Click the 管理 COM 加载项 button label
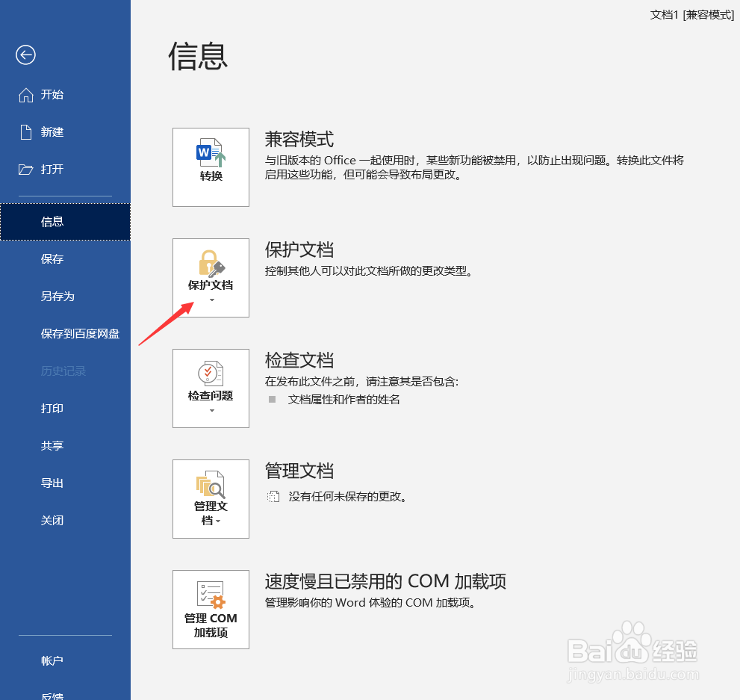The height and width of the screenshot is (700, 740). (x=211, y=625)
